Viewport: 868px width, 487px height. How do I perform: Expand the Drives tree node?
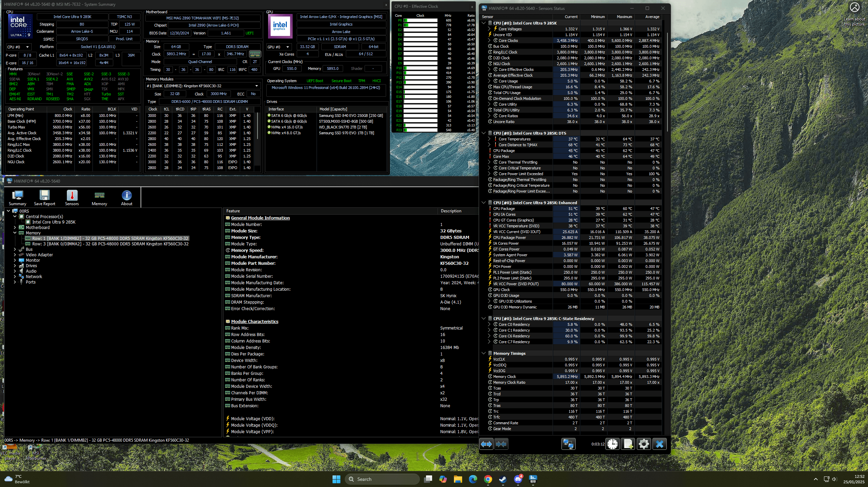(x=15, y=265)
